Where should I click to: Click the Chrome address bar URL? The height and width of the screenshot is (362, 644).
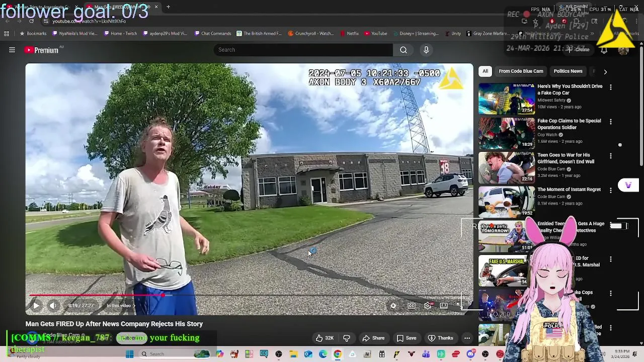pos(90,21)
